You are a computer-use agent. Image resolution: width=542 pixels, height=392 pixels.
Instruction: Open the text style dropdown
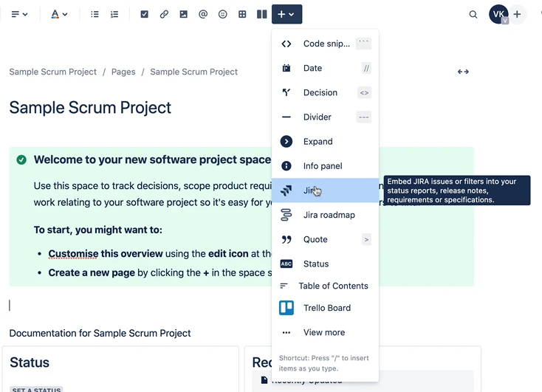(x=19, y=14)
